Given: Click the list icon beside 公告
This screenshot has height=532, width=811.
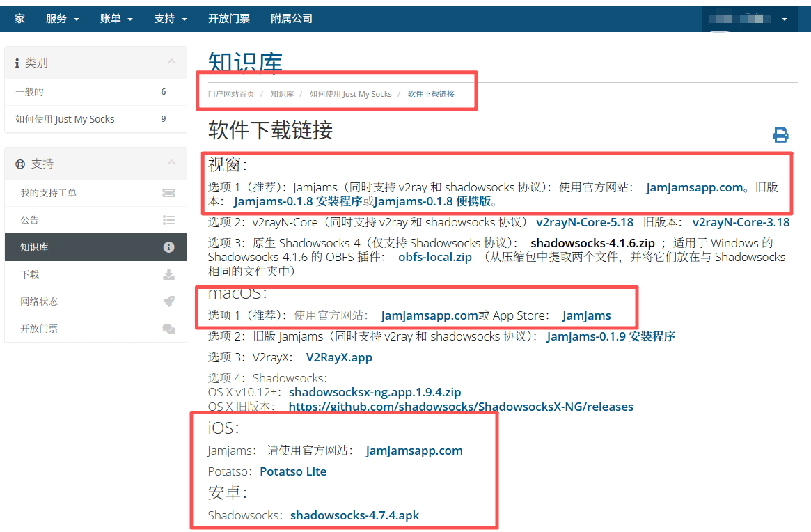Looking at the screenshot, I should click(x=168, y=220).
